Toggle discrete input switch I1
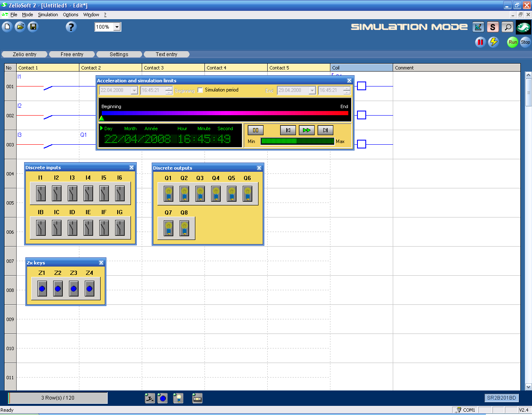The height and width of the screenshot is (415, 532). pyautogui.click(x=41, y=193)
